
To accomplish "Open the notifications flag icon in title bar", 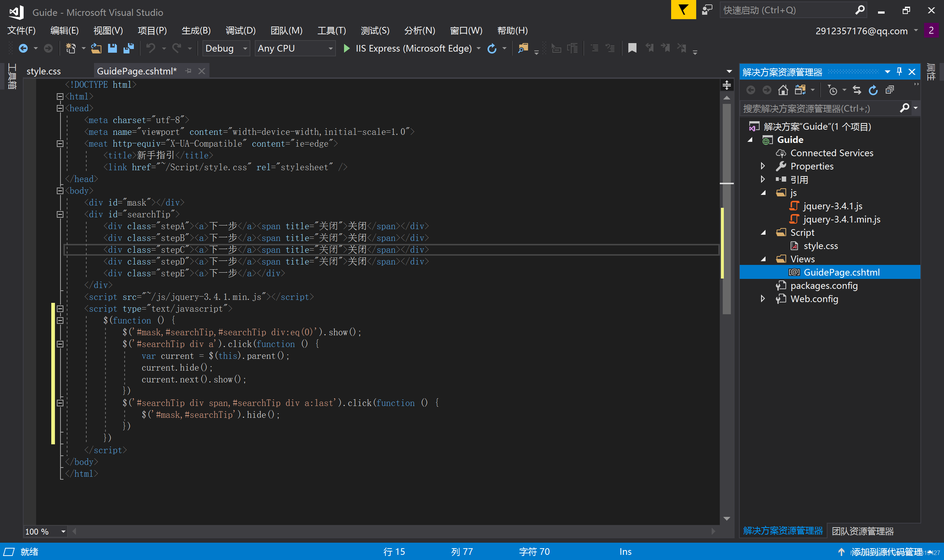I will click(683, 10).
